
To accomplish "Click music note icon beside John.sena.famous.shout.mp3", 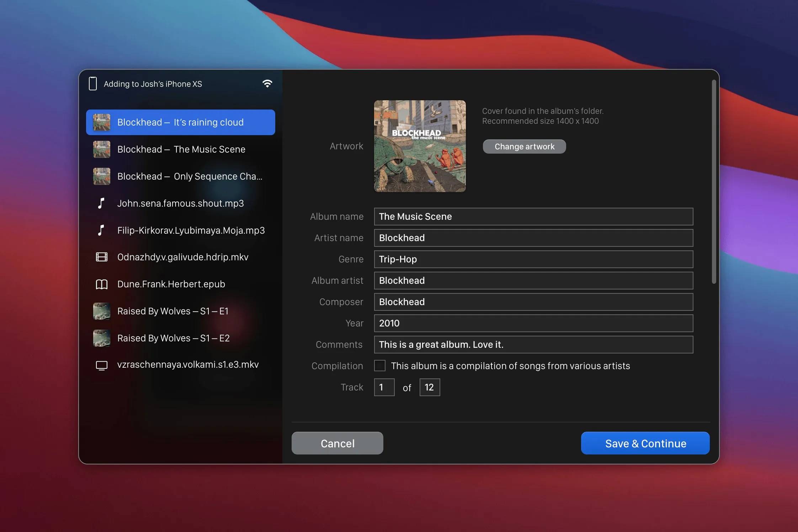I will pyautogui.click(x=101, y=203).
